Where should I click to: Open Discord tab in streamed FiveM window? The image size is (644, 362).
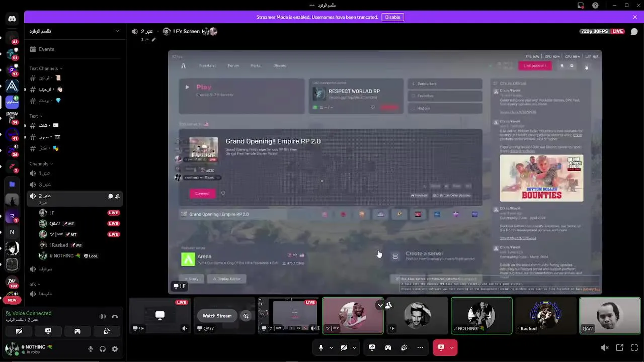pos(280,66)
